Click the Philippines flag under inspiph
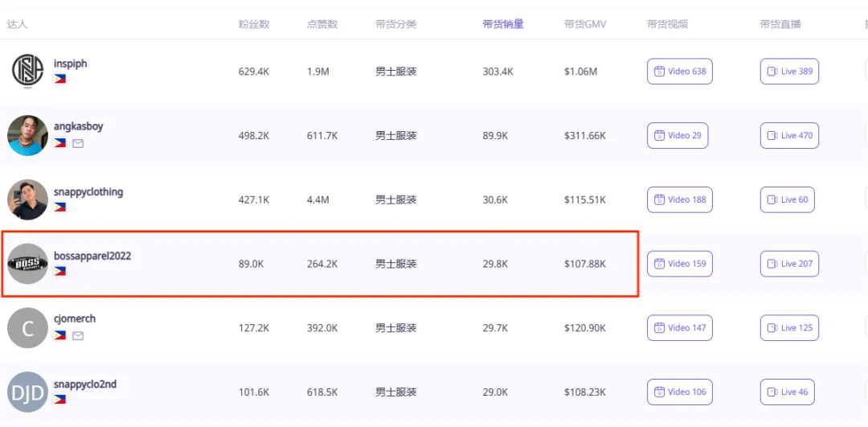 pyautogui.click(x=59, y=79)
